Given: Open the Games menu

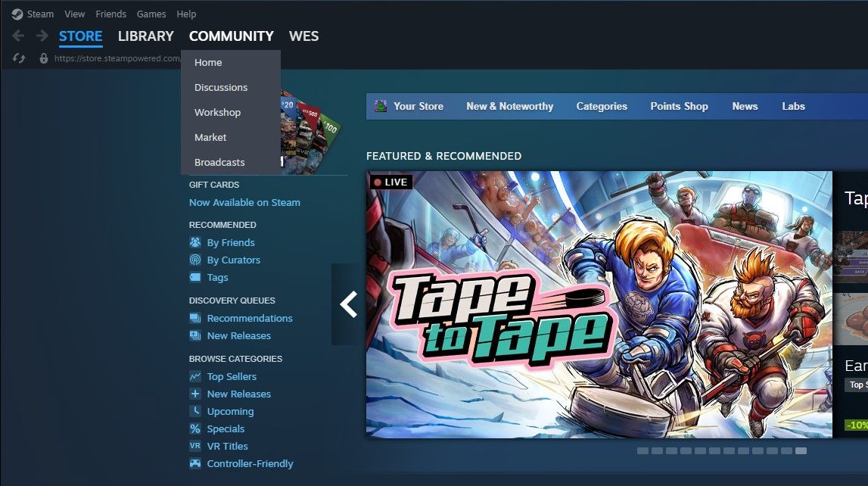Looking at the screenshot, I should pyautogui.click(x=151, y=14).
